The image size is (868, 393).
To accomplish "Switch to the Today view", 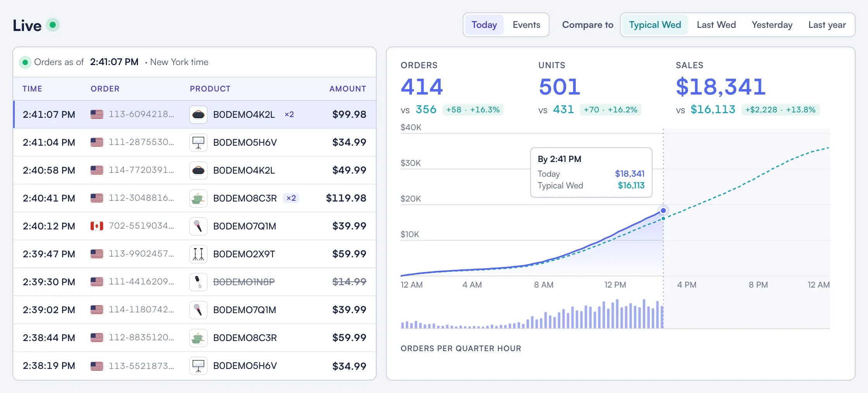I will 484,25.
